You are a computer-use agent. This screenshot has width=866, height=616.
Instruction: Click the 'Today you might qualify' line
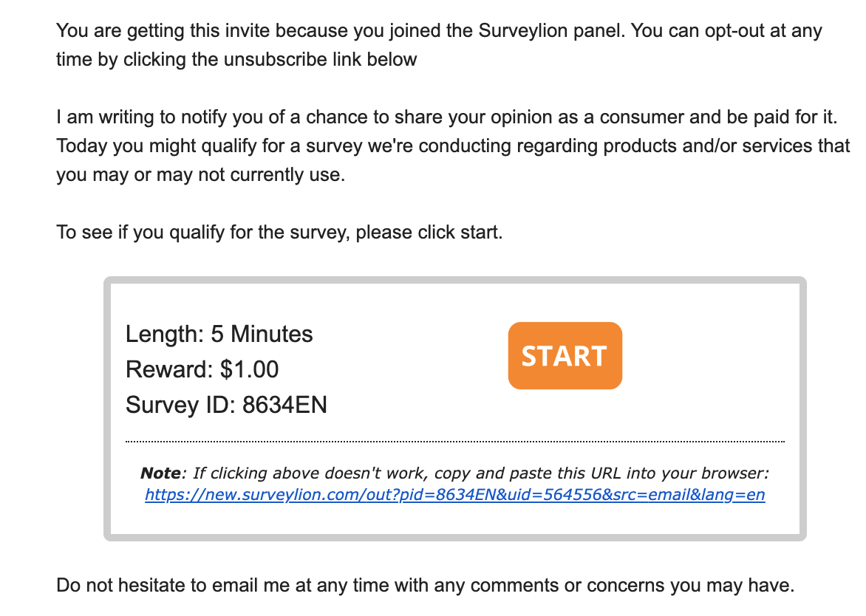point(453,146)
